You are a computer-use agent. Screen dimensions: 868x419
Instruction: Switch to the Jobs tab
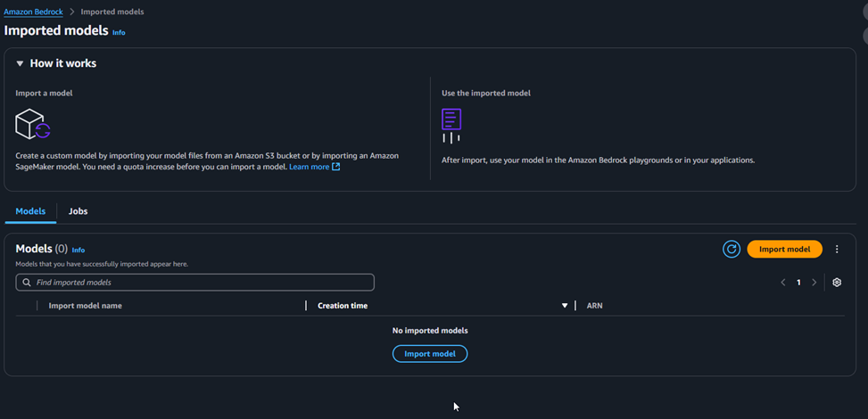pyautogui.click(x=78, y=211)
